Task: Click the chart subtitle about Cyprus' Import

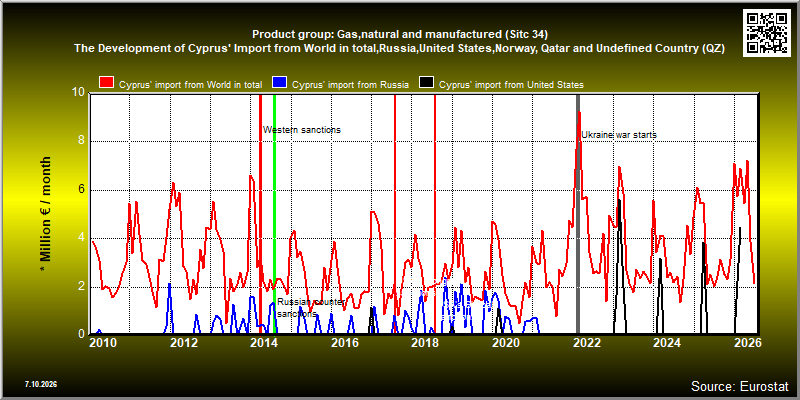Action: pos(400,48)
